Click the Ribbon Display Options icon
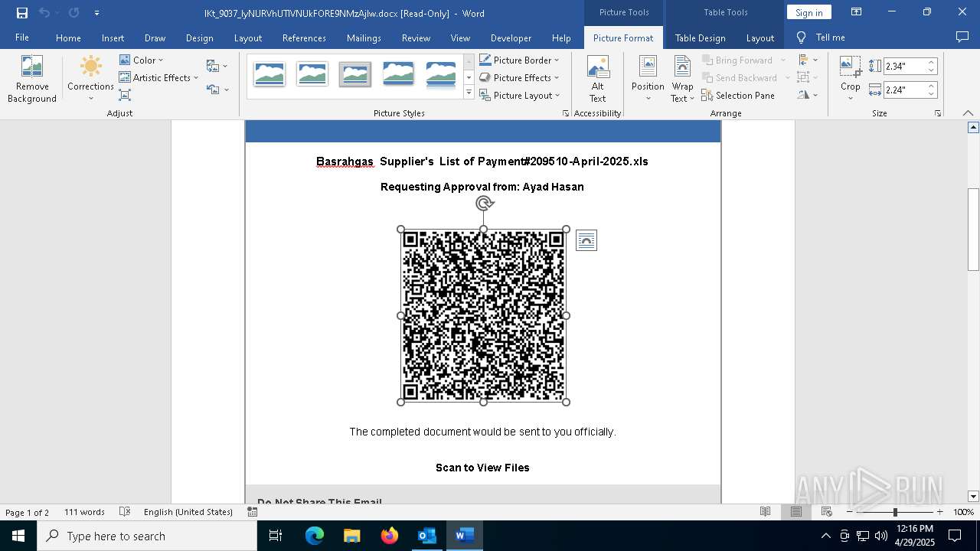This screenshot has height=551, width=980. click(856, 12)
